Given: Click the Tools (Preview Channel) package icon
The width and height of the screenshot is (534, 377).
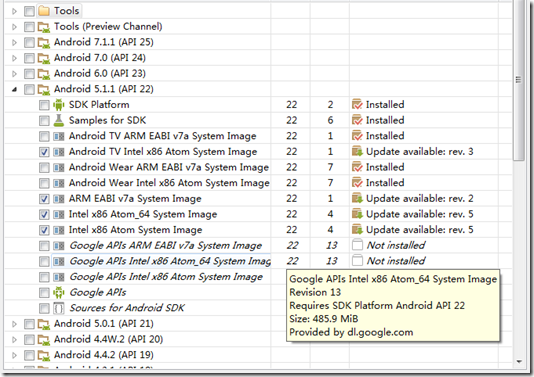Looking at the screenshot, I should (44, 27).
